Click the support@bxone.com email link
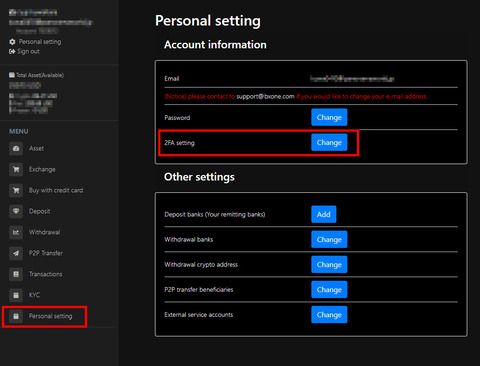 click(266, 96)
